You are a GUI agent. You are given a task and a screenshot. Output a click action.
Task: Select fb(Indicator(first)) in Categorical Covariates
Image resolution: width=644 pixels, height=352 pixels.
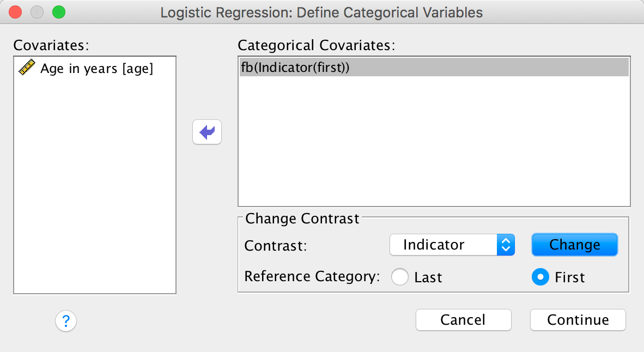pos(295,68)
